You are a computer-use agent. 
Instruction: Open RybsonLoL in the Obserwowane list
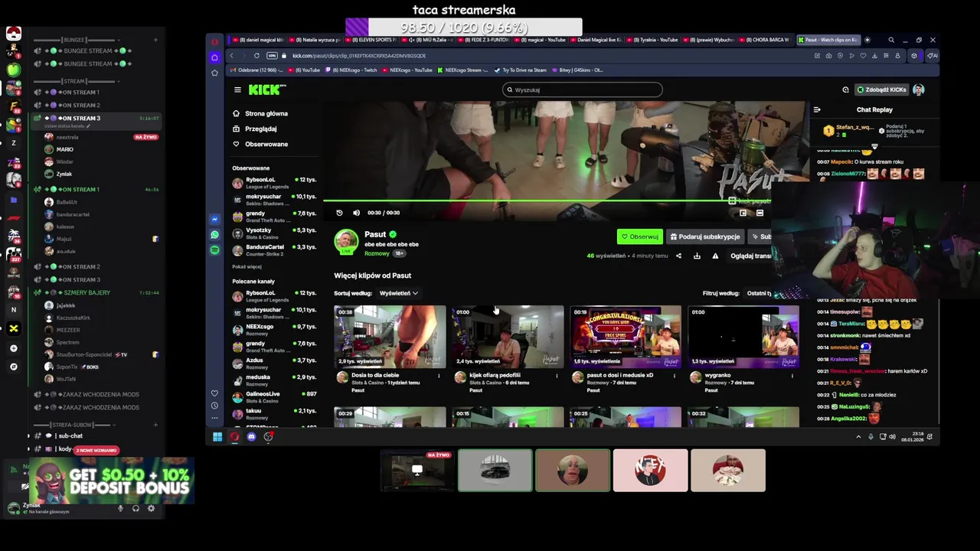coord(274,183)
